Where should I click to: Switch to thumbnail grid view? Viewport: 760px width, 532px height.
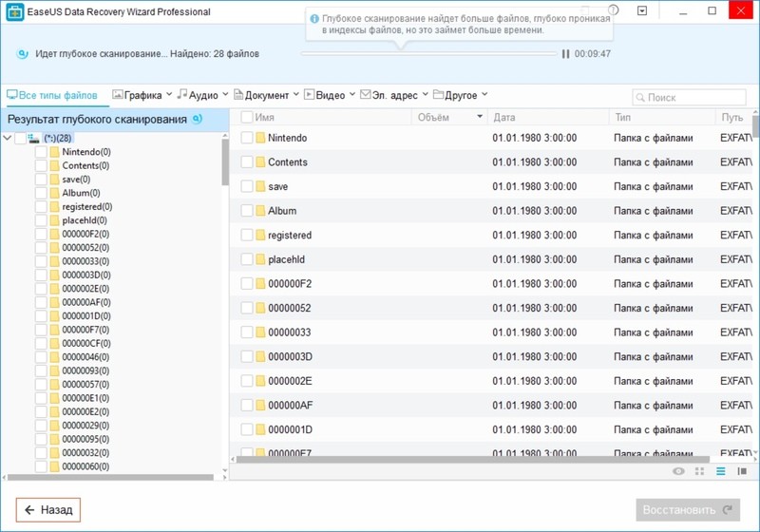coord(700,471)
